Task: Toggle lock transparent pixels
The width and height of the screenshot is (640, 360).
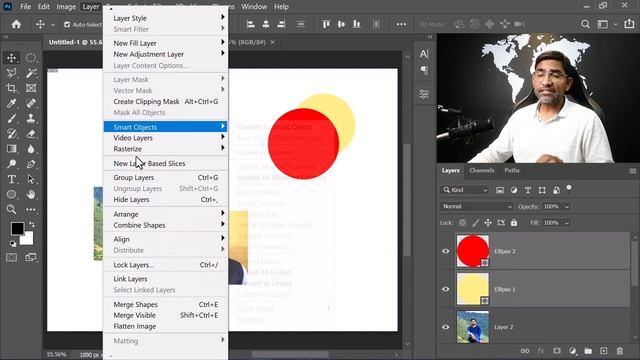Action: click(462, 223)
